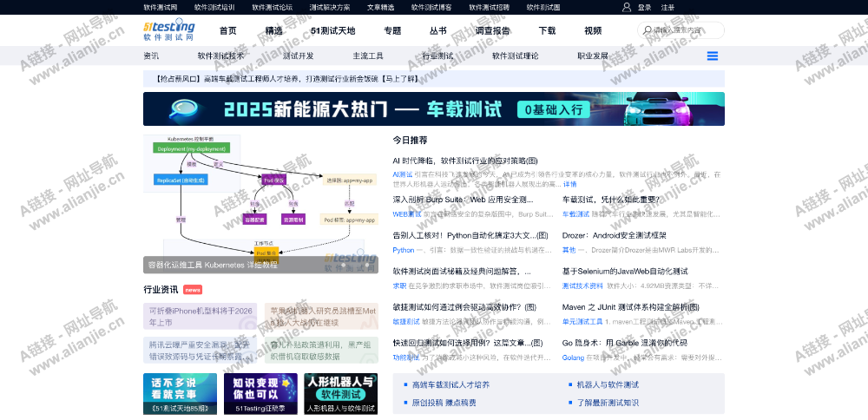
Task: Switch to the 主流工具 sub-navigation tab
Action: (x=368, y=56)
